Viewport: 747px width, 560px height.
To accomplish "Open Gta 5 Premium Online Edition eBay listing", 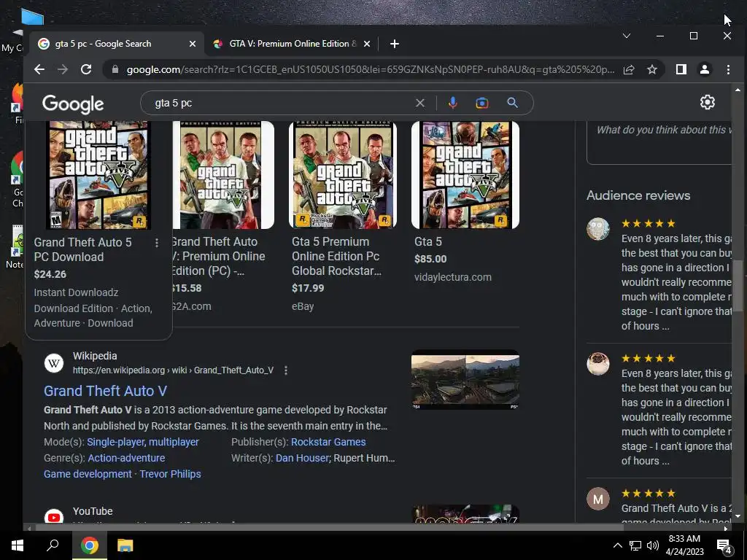I will coord(336,256).
